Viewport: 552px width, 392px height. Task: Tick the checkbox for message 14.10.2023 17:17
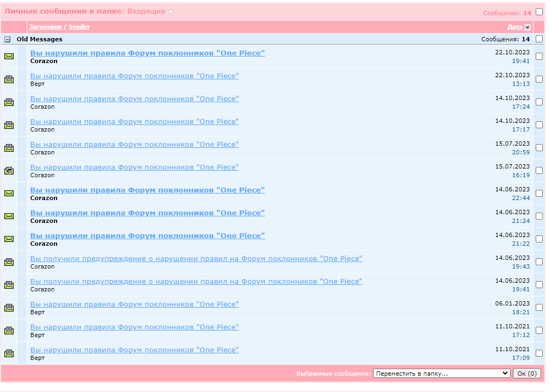click(x=539, y=125)
